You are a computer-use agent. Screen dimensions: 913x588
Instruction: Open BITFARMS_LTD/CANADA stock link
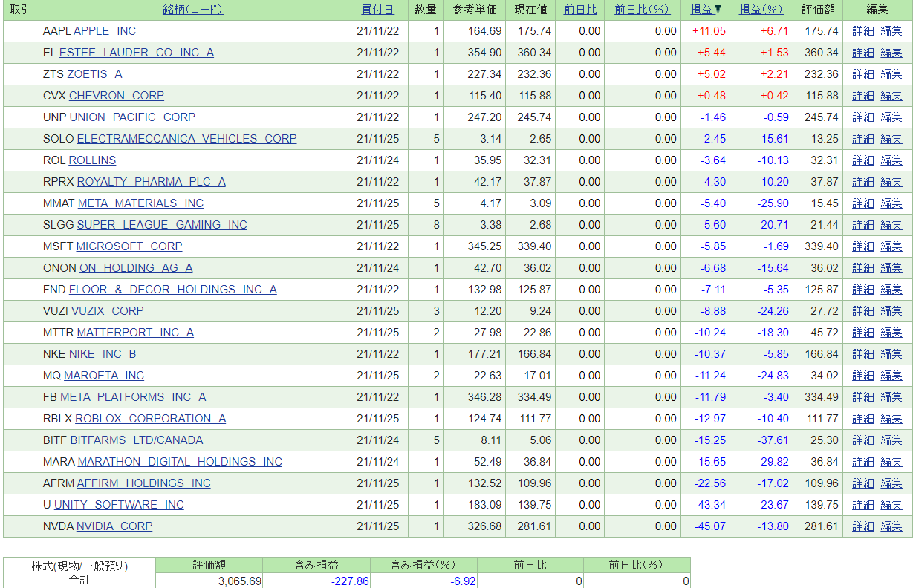point(137,440)
